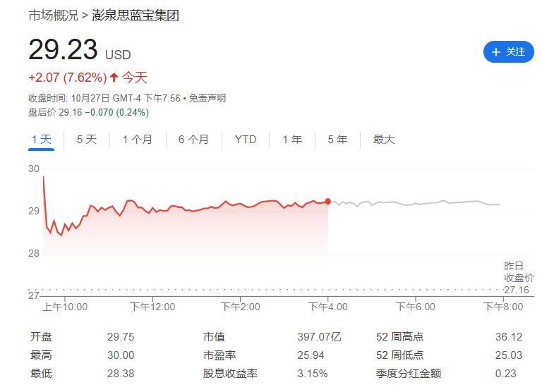
Task: Click the 下午4:00 time axis marker
Action: [x=327, y=307]
